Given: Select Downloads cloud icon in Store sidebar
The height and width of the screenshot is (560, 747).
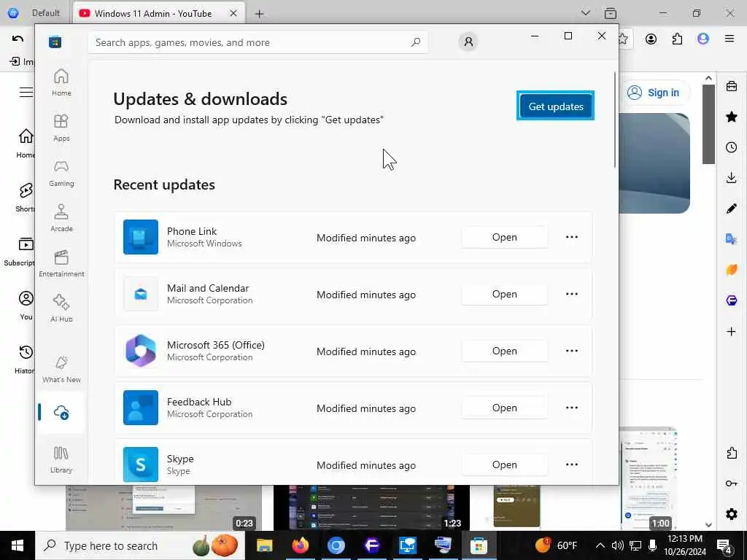Looking at the screenshot, I should click(61, 413).
